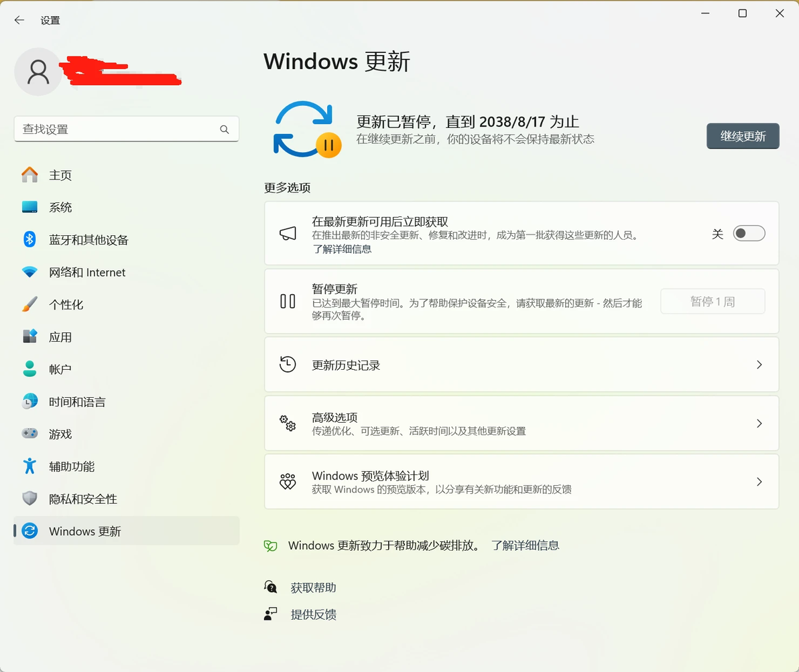The width and height of the screenshot is (799, 672).
Task: Click the gears icon for 高级选项
Action: (288, 423)
